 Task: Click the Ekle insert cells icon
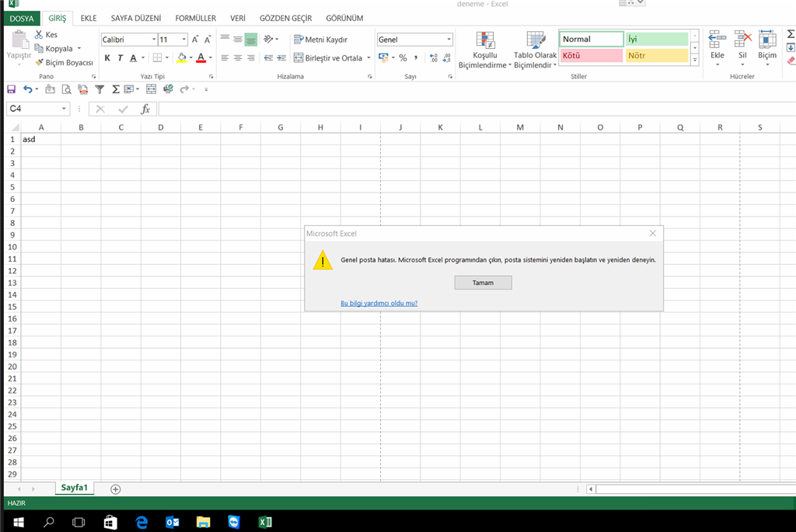(717, 40)
